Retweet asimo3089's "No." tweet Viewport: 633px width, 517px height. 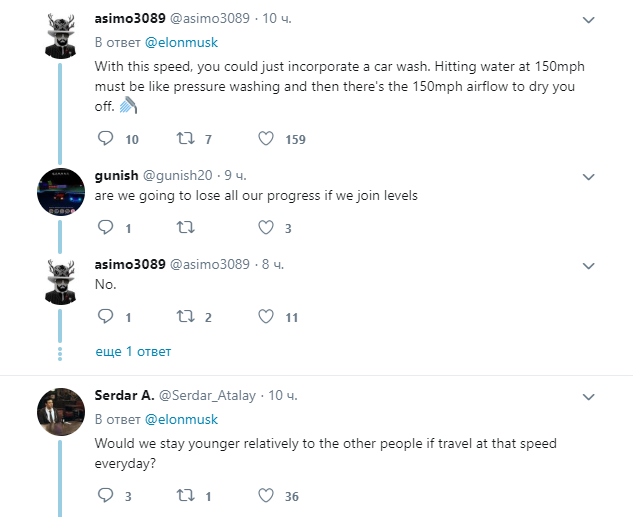point(184,317)
